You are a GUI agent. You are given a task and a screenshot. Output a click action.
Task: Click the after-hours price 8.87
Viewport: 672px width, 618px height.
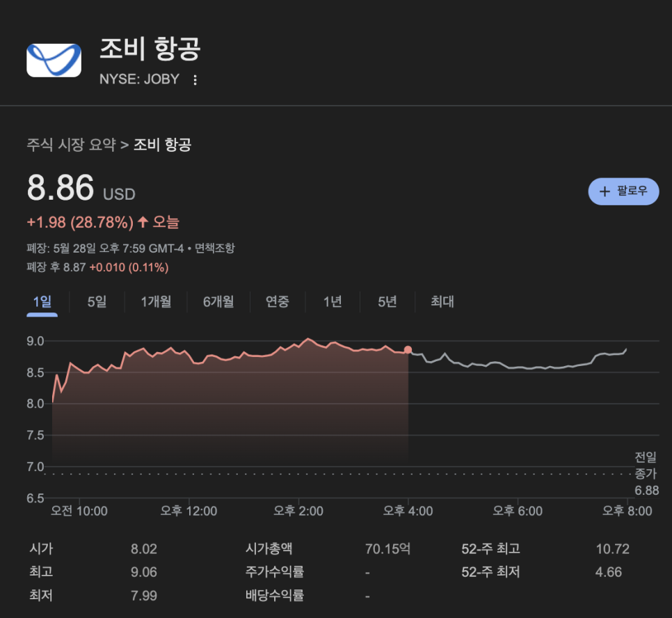74,268
